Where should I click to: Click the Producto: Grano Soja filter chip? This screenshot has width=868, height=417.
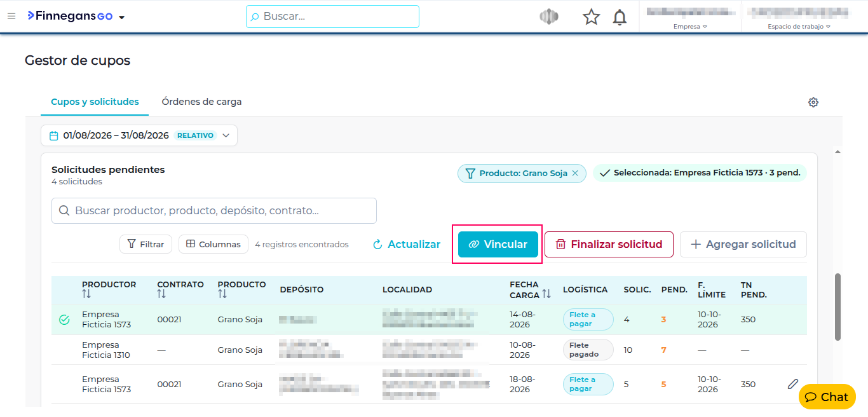[522, 173]
